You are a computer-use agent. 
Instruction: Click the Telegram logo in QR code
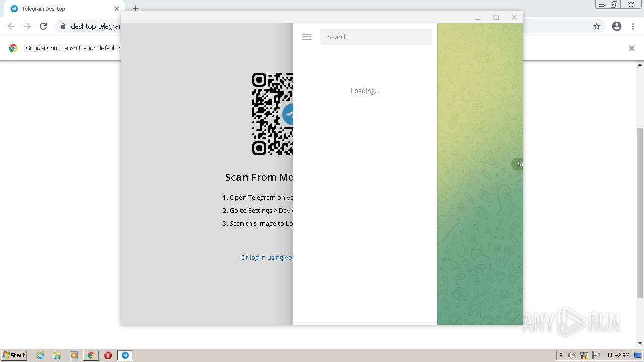288,115
